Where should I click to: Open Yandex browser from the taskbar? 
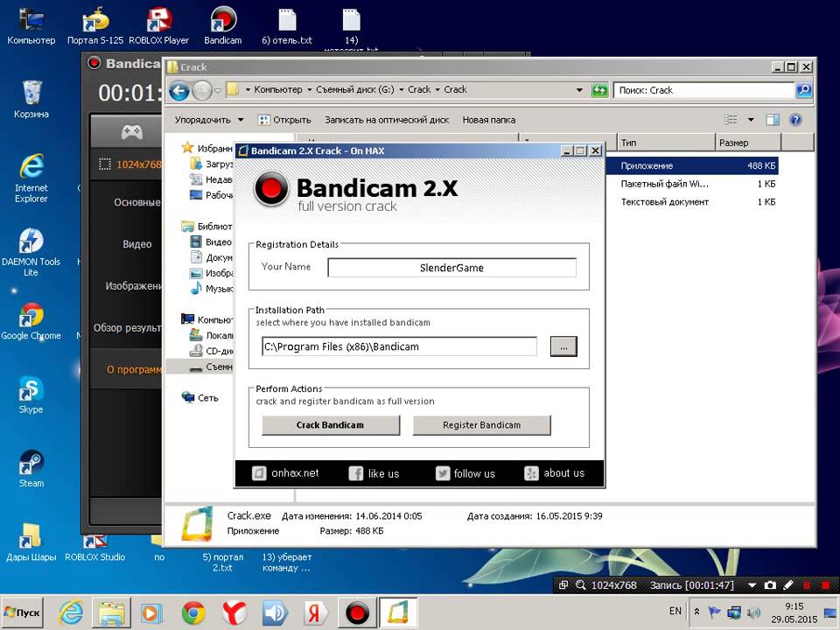[x=234, y=612]
